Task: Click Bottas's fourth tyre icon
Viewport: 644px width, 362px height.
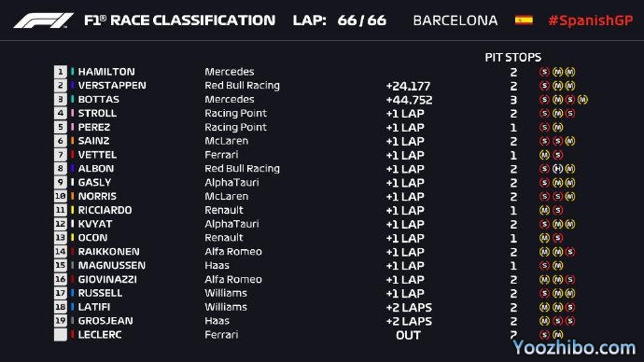Action: tap(582, 99)
